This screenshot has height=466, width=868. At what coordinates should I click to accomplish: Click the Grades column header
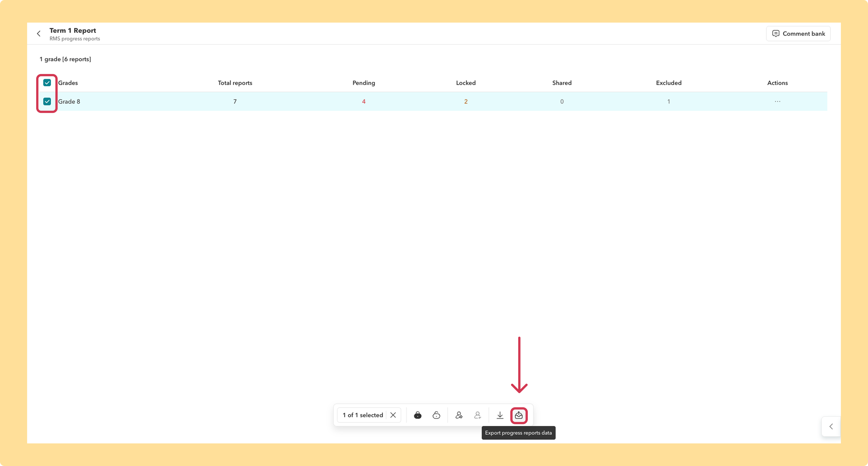click(68, 83)
